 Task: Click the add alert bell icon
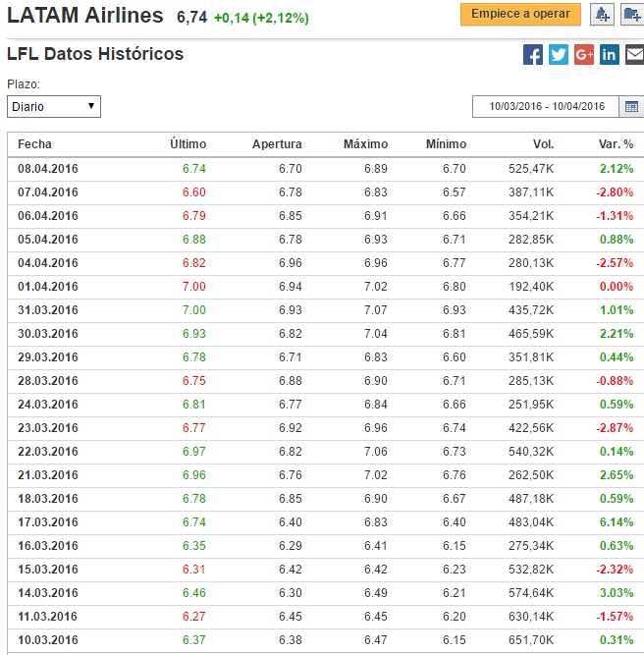(x=602, y=15)
